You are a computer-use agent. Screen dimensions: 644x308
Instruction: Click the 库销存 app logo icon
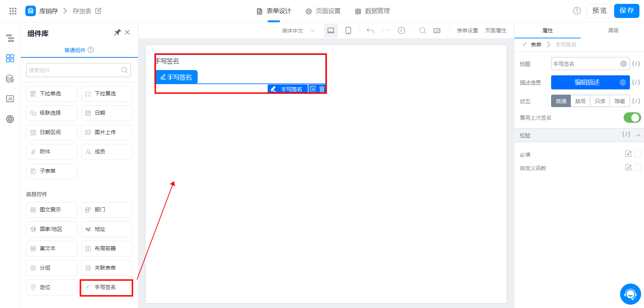31,11
